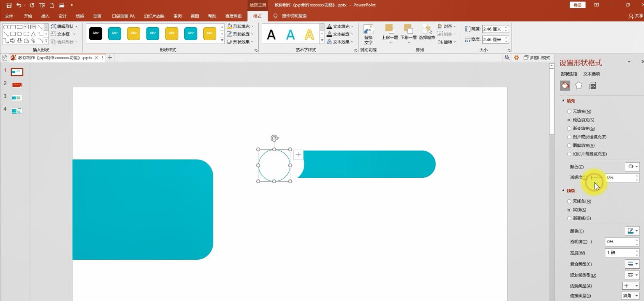
Task: Open the 文件 File menu
Action: coord(9,16)
